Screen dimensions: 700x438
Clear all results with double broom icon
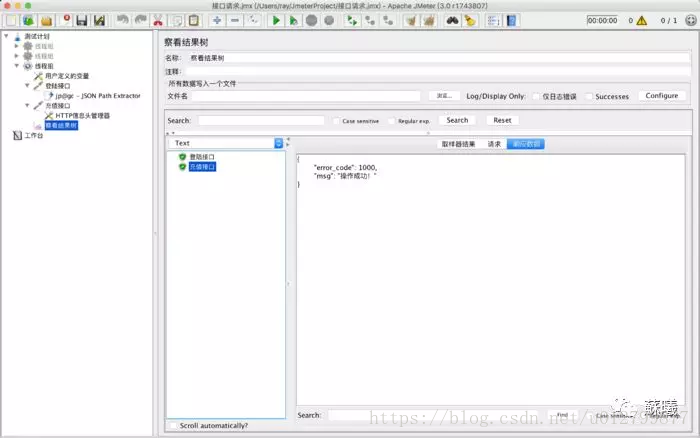(x=429, y=21)
